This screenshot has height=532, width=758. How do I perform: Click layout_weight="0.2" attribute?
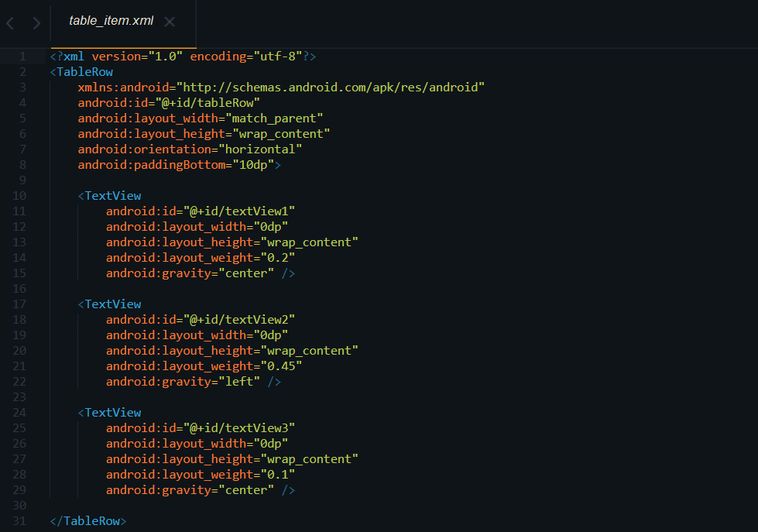point(200,258)
